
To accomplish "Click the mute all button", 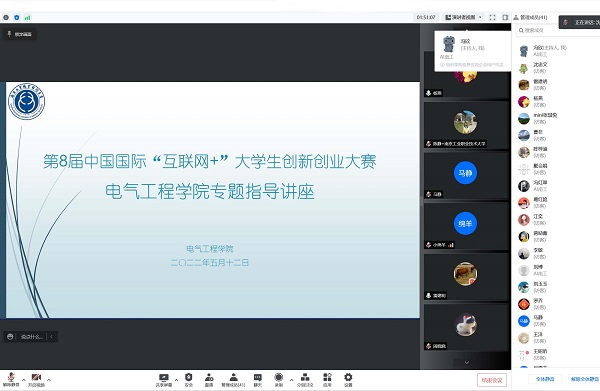I will coord(545,379).
